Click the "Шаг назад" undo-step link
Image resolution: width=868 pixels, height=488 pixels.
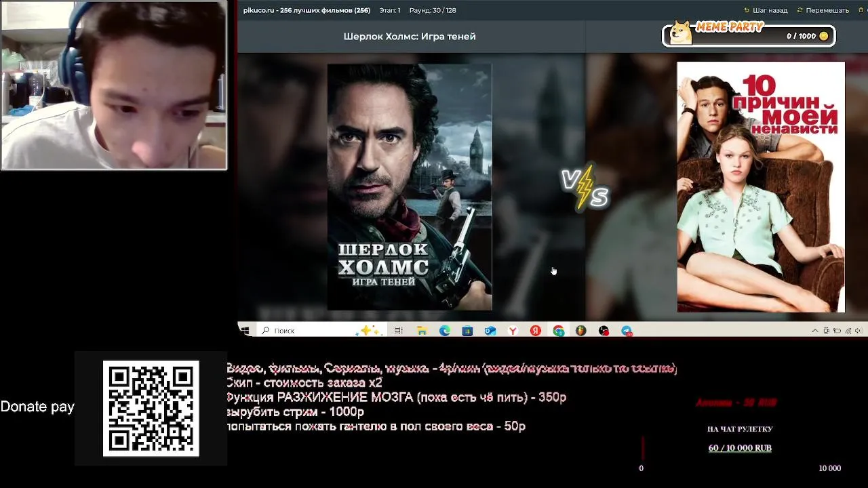click(x=766, y=10)
